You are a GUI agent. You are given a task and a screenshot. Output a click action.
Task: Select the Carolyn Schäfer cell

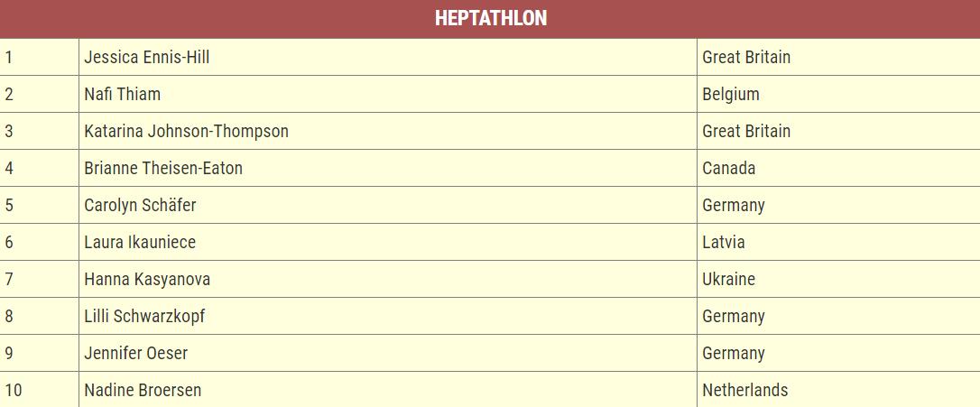coord(387,205)
